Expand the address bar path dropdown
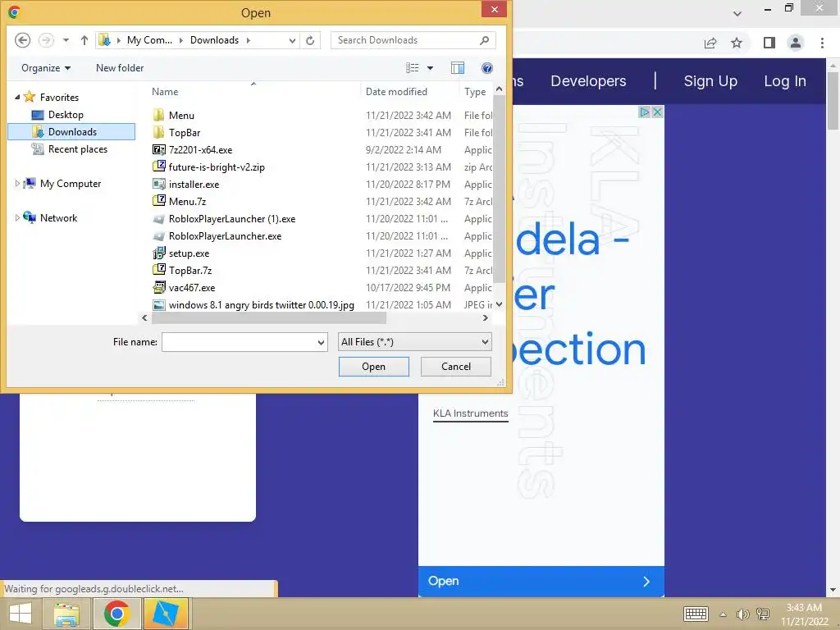840x630 pixels. [292, 40]
